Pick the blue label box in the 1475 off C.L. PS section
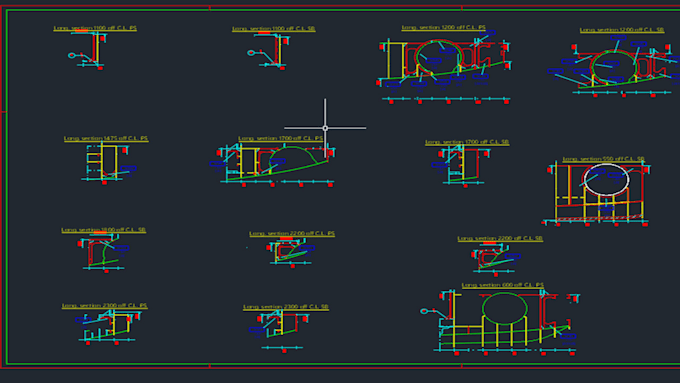The width and height of the screenshot is (680, 383). click(129, 168)
